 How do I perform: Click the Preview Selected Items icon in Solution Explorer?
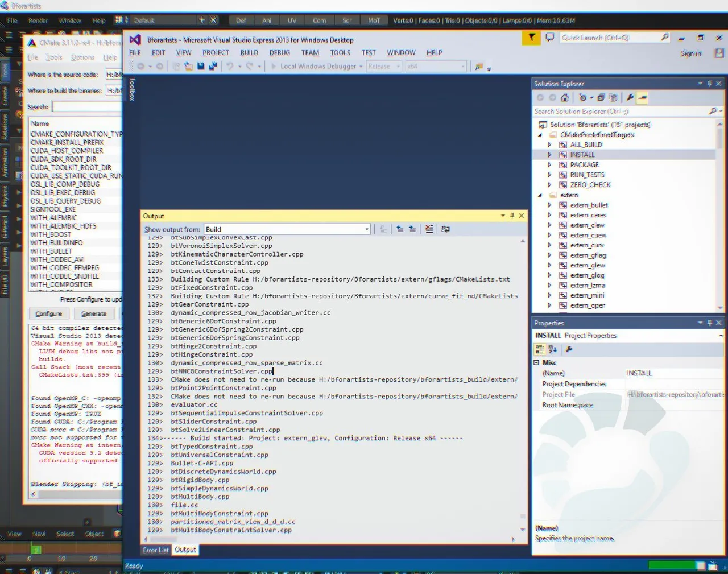click(642, 97)
